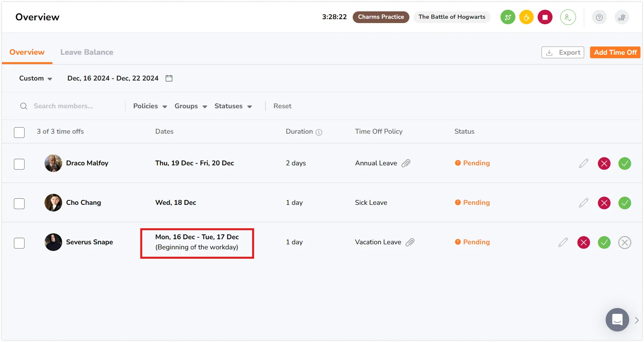Click the yellow break icon in header
644x342 pixels.
click(x=526, y=17)
